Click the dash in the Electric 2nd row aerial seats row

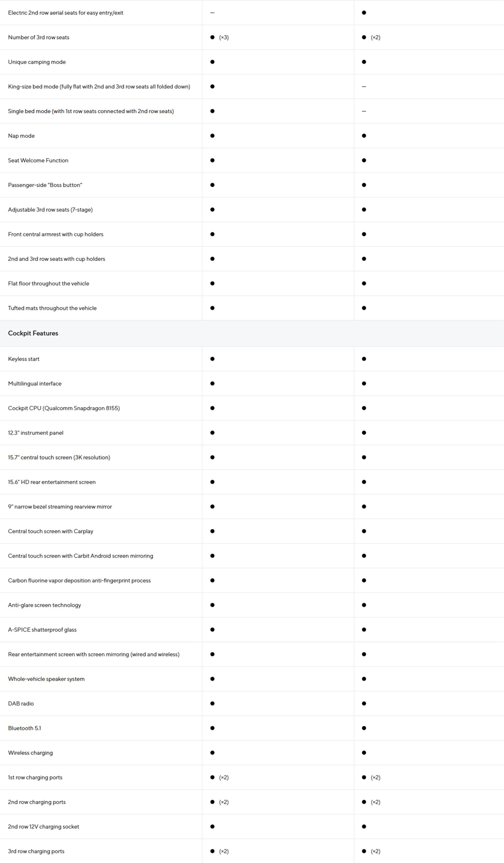(213, 13)
